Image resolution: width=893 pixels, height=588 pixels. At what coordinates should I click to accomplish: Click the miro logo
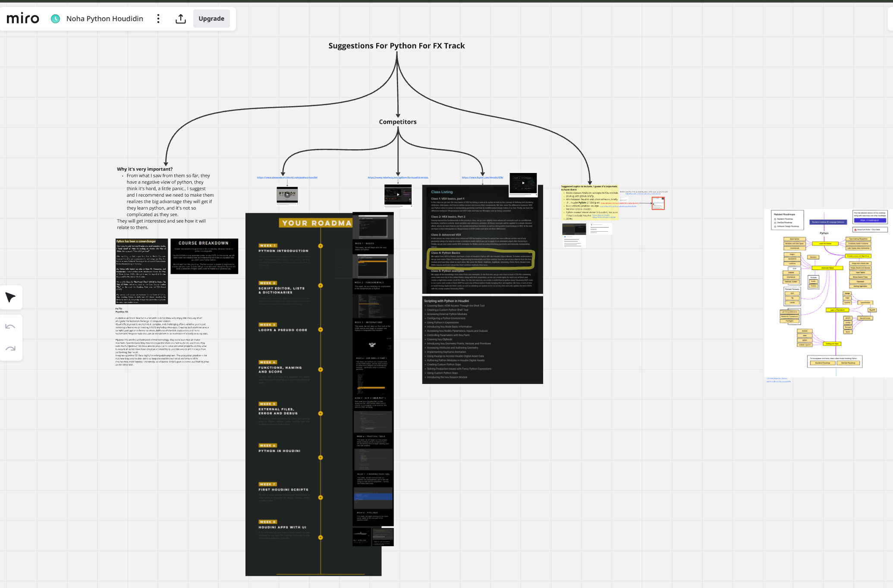23,19
